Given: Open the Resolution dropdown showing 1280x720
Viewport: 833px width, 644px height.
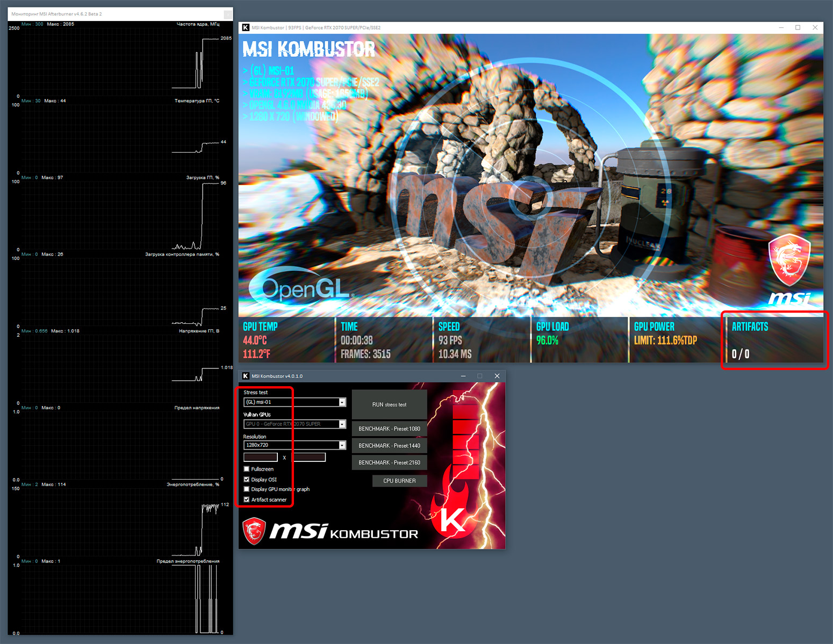Looking at the screenshot, I should click(x=295, y=445).
